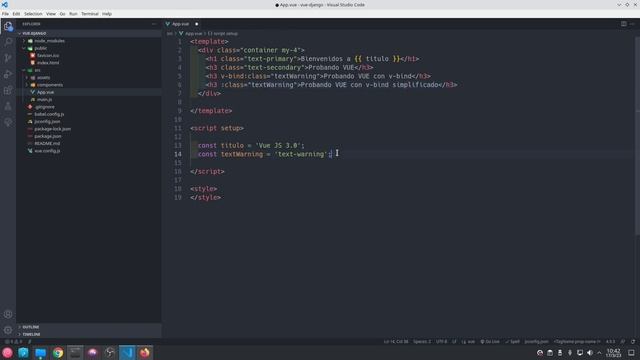Click the Go Live status bar button
640x360 pixels.
tap(490, 342)
